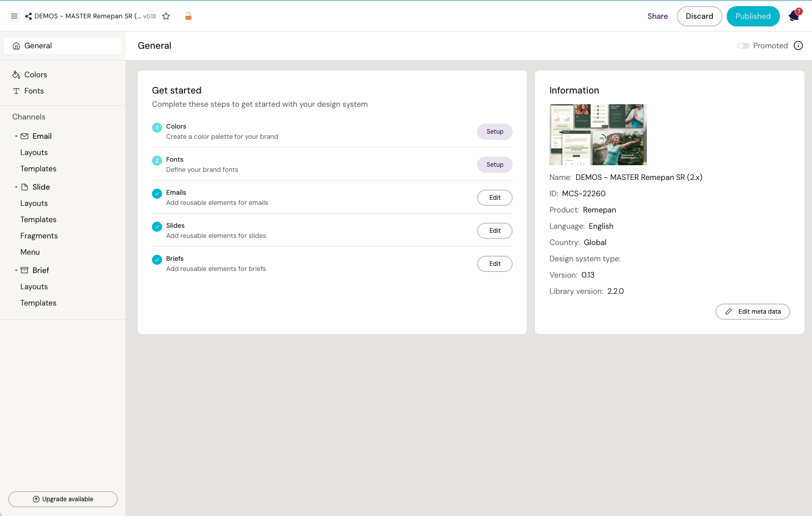Click the Upgrade available button
This screenshot has height=516, width=812.
click(63, 499)
